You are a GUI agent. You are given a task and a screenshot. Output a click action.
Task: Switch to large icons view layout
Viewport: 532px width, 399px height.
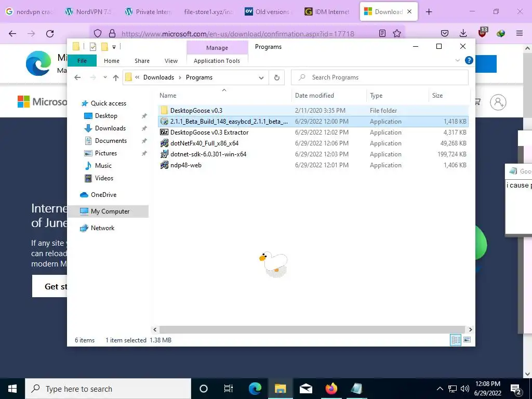coord(467,340)
